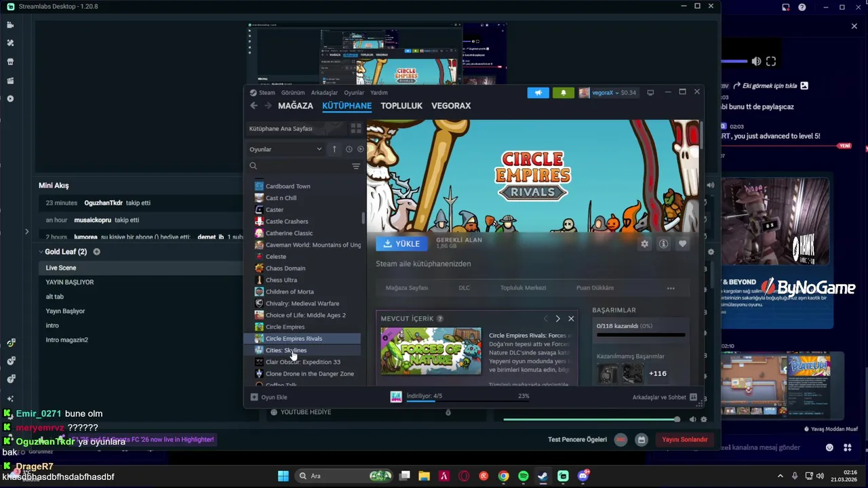This screenshot has height=488, width=868.
Task: Open Forces of Nature DLC thumbnail
Action: click(431, 351)
